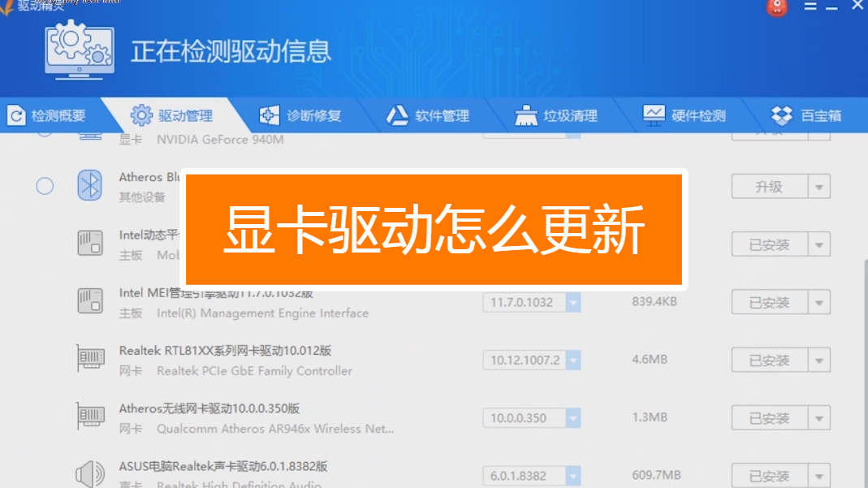Image resolution: width=868 pixels, height=488 pixels.
Task: Click the 硬件检测 monitor tab icon
Action: [654, 114]
